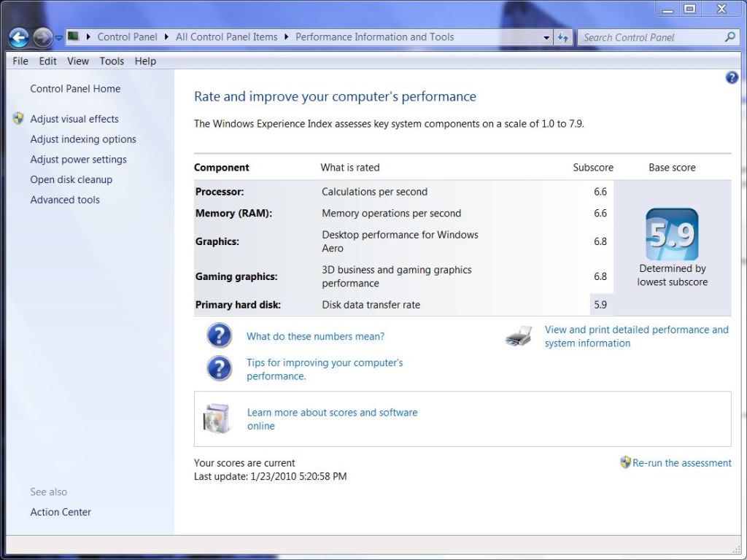Screen dimensions: 747x560
Task: Click Disk data transfer rate text
Action: (371, 305)
